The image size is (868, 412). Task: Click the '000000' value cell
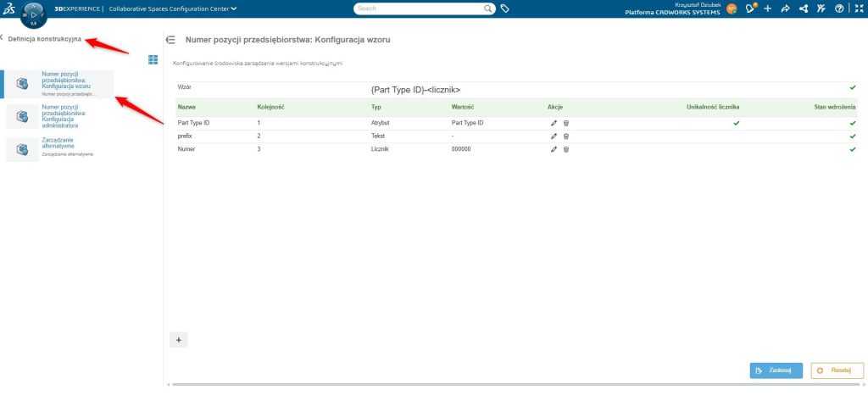[461, 149]
